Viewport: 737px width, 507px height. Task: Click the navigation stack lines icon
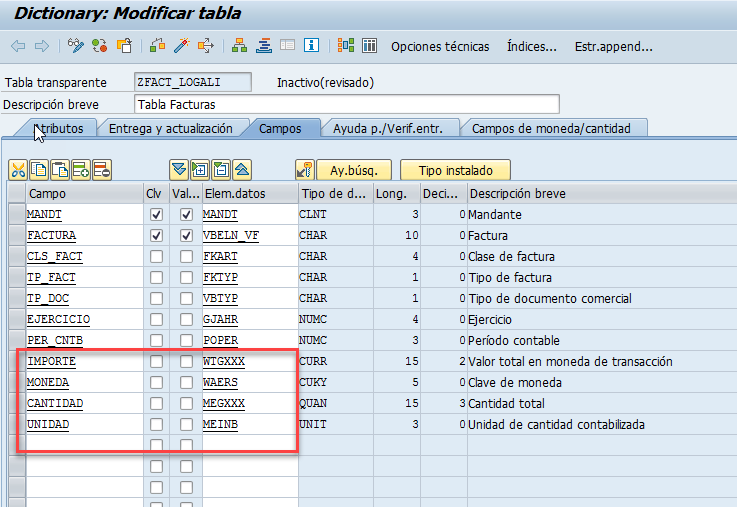[x=264, y=46]
